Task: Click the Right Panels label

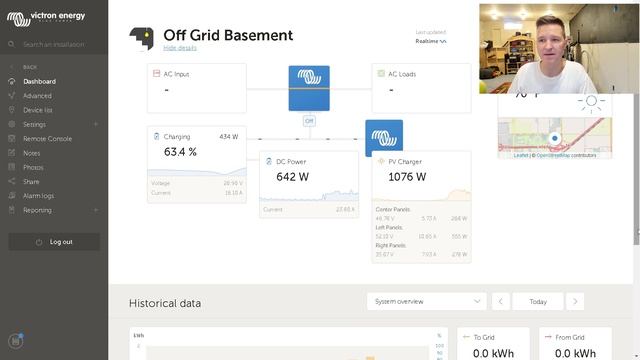Action: tap(391, 245)
